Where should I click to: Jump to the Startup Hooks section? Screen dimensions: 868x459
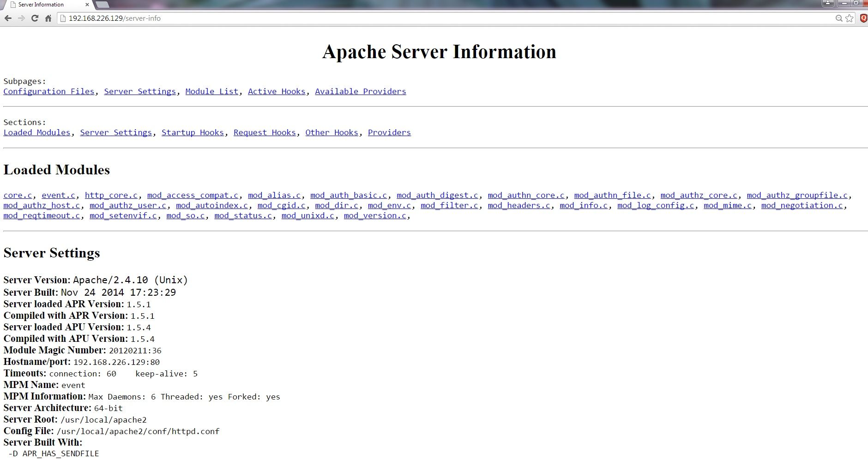click(193, 132)
